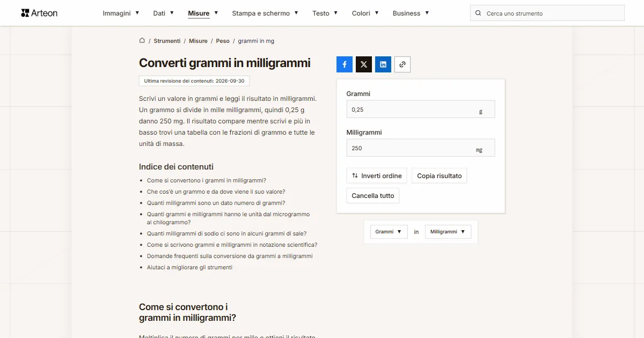Open the Grammi source unit dropdown
Screen dimensions: 644x338
(x=389, y=232)
